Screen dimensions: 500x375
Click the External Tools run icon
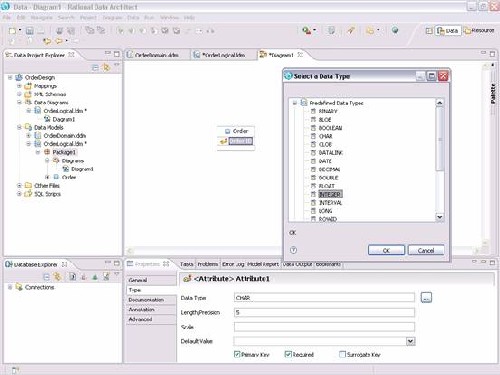click(306, 31)
